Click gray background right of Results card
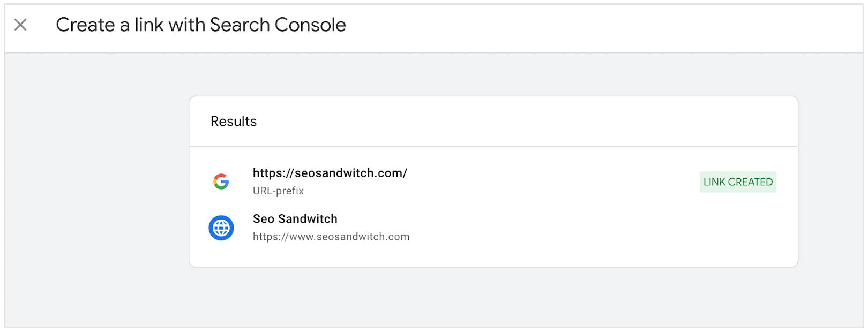The image size is (868, 332). click(x=830, y=182)
